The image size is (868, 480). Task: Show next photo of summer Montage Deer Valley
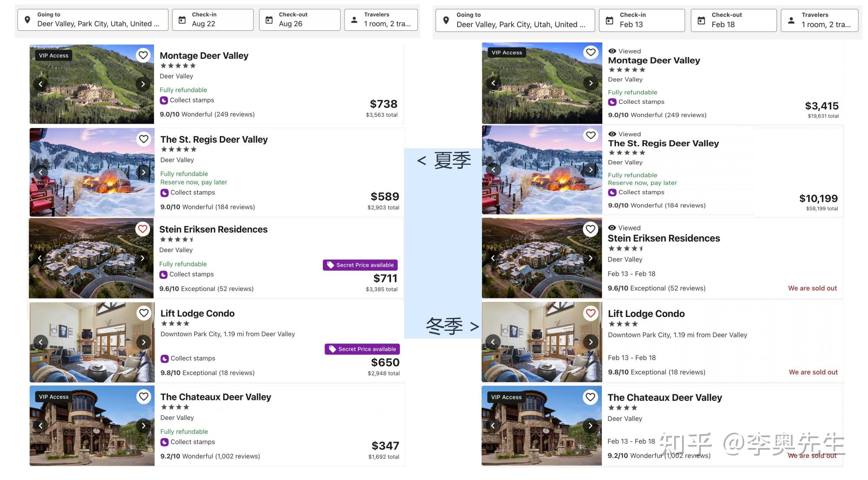(143, 84)
